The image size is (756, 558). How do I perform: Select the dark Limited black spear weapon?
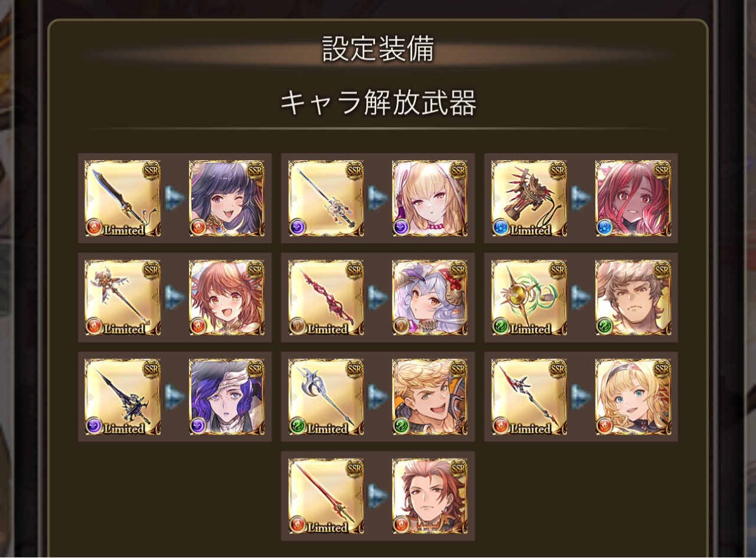123,397
